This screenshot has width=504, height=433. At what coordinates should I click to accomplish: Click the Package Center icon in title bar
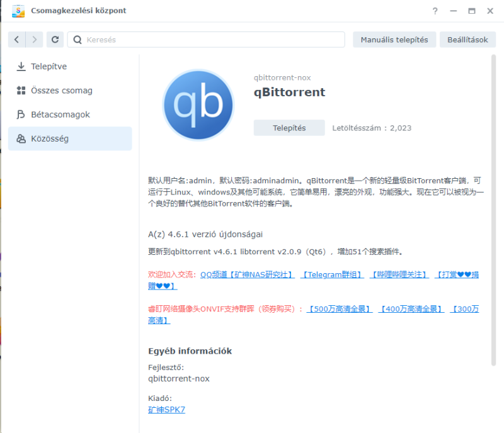(x=18, y=11)
